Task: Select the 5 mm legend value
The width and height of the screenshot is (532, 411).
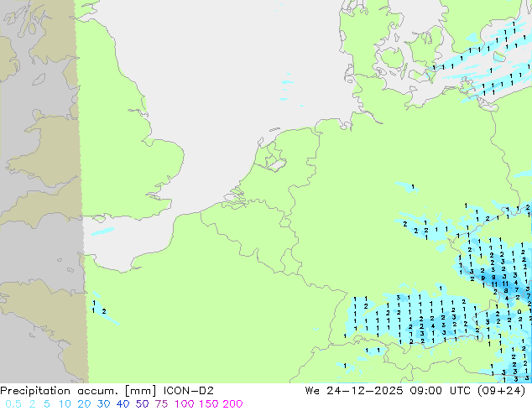Action: point(47,404)
